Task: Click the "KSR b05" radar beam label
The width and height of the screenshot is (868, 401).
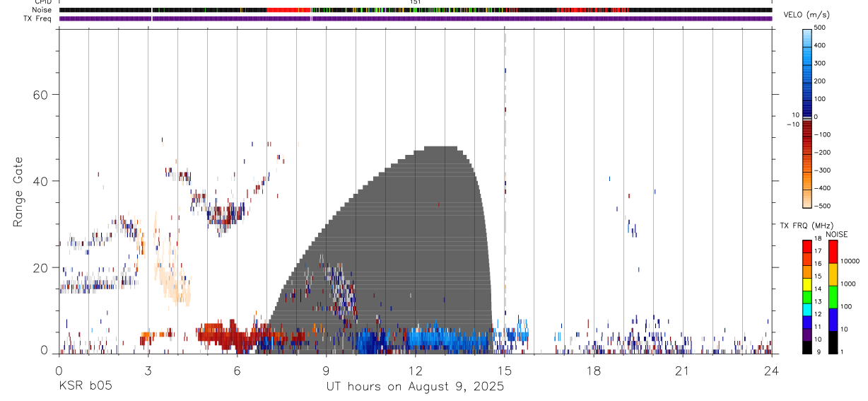Action: coord(85,386)
